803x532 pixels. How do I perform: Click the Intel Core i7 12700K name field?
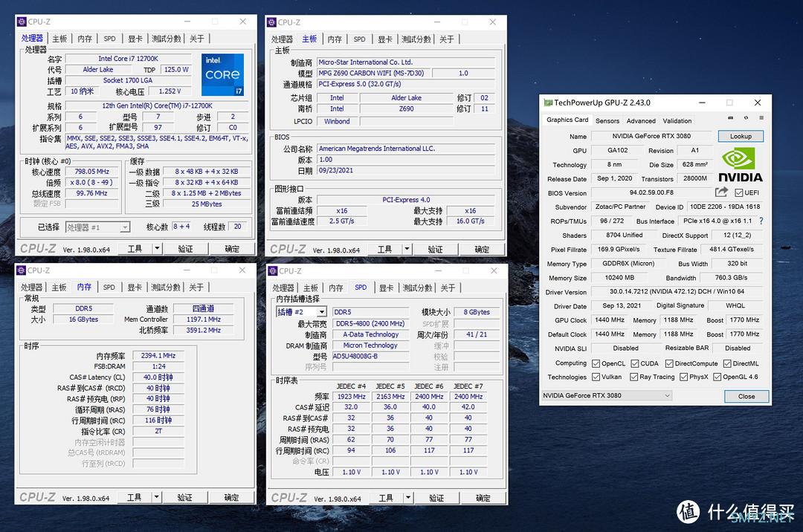pyautogui.click(x=128, y=59)
